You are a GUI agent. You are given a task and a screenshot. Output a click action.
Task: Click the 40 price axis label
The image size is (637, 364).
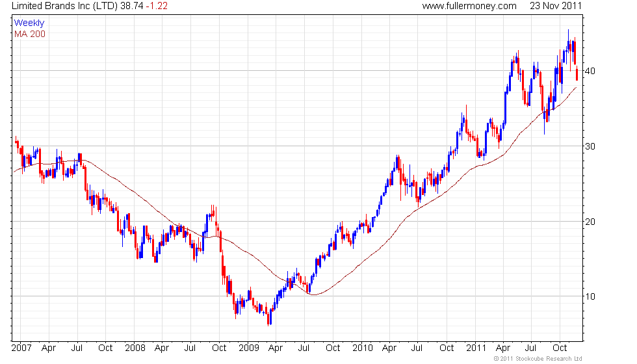(x=590, y=71)
